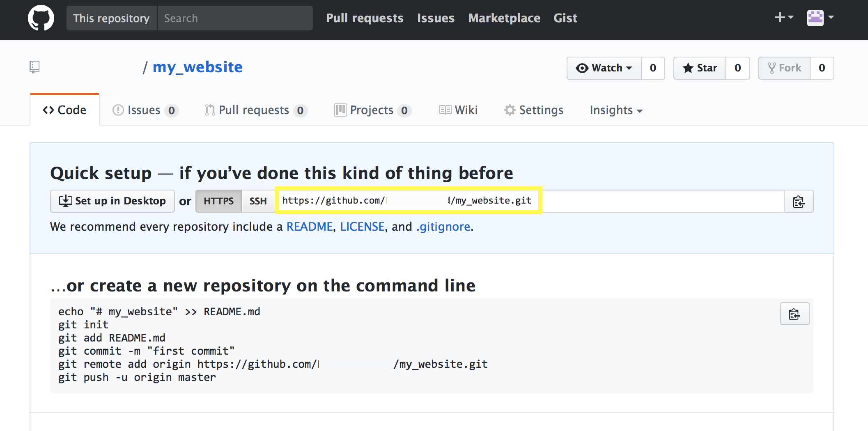Viewport: 868px width, 431px height.
Task: Click the 'create a new repository' heading
Action: coord(263,286)
